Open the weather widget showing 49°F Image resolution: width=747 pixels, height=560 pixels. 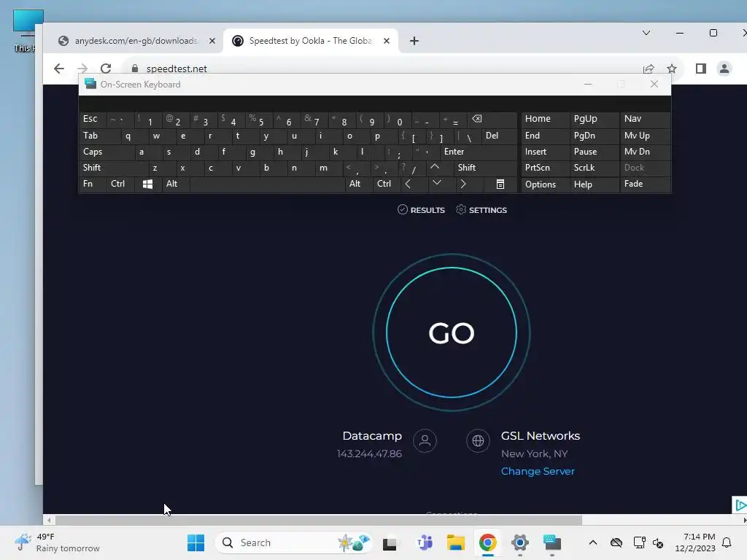coord(57,542)
